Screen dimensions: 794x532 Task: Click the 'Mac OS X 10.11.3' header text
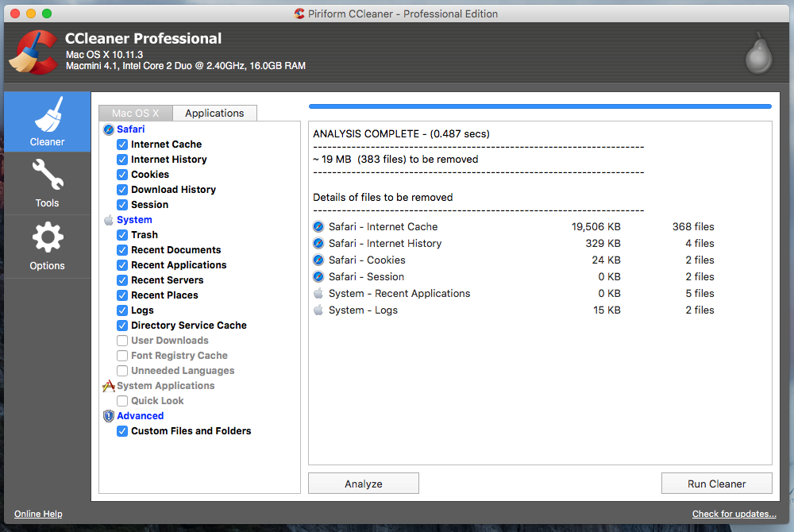104,55
